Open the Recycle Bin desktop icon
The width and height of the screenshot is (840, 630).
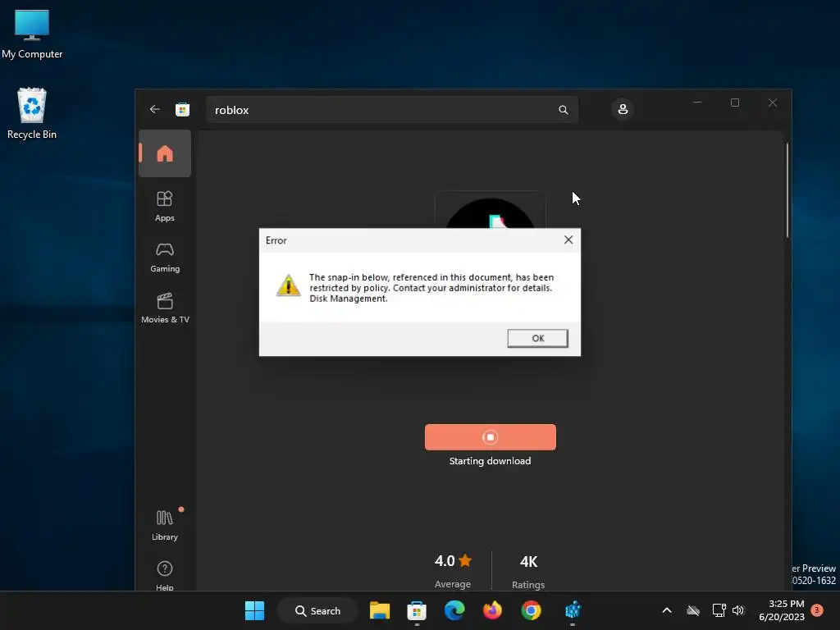[32, 113]
